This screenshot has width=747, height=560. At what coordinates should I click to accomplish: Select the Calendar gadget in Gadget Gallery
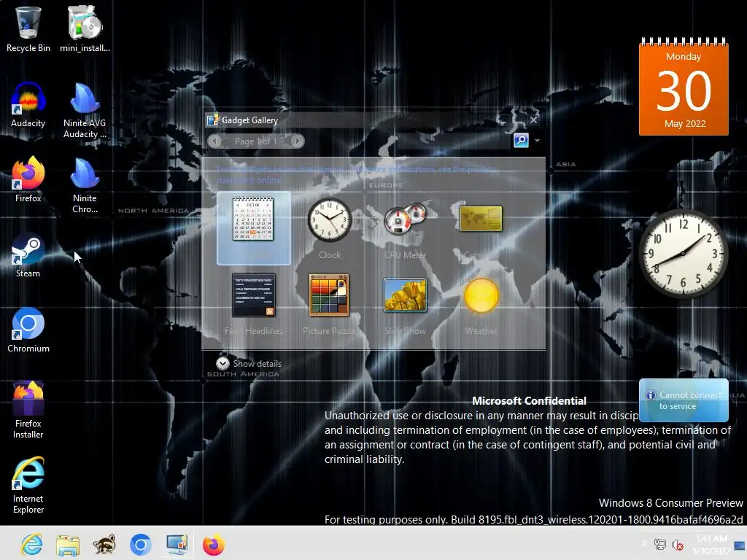point(253,227)
